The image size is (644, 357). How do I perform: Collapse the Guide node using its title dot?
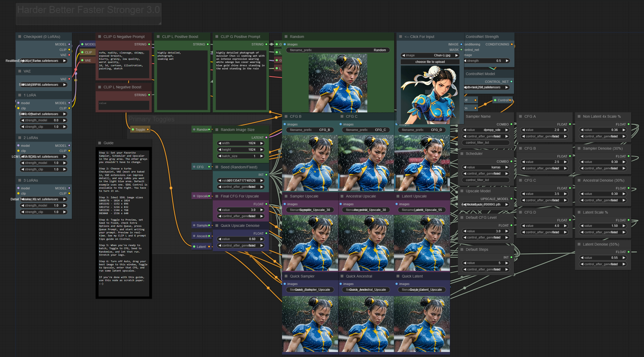(x=100, y=143)
